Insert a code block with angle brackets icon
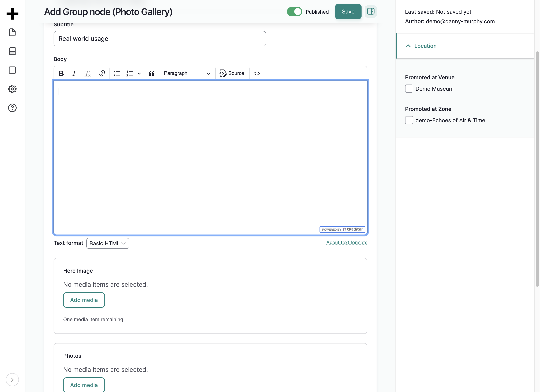Screen dimensions: 540x392 257,73
